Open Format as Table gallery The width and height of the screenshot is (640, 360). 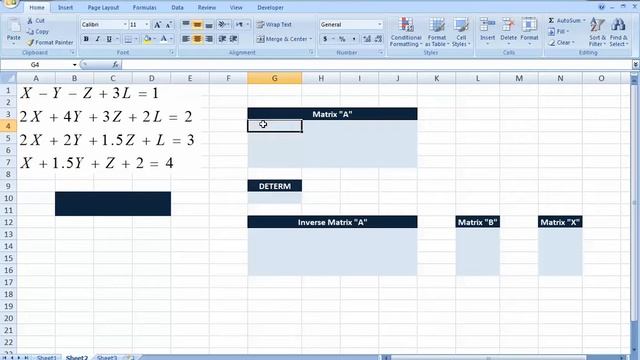pyautogui.click(x=437, y=32)
